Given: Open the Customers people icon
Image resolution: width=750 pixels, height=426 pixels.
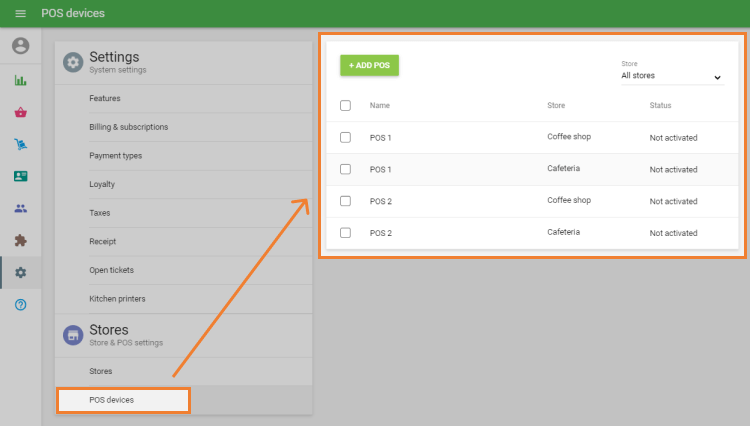Looking at the screenshot, I should 21,208.
